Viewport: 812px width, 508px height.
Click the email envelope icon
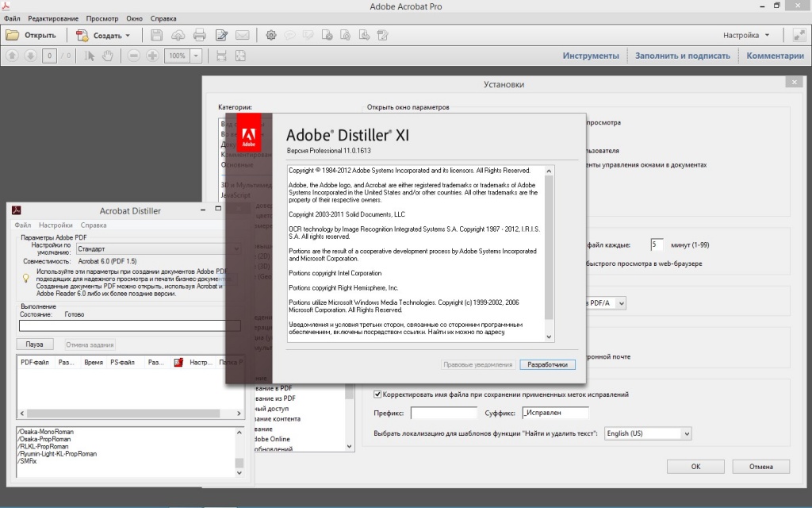[x=243, y=35]
